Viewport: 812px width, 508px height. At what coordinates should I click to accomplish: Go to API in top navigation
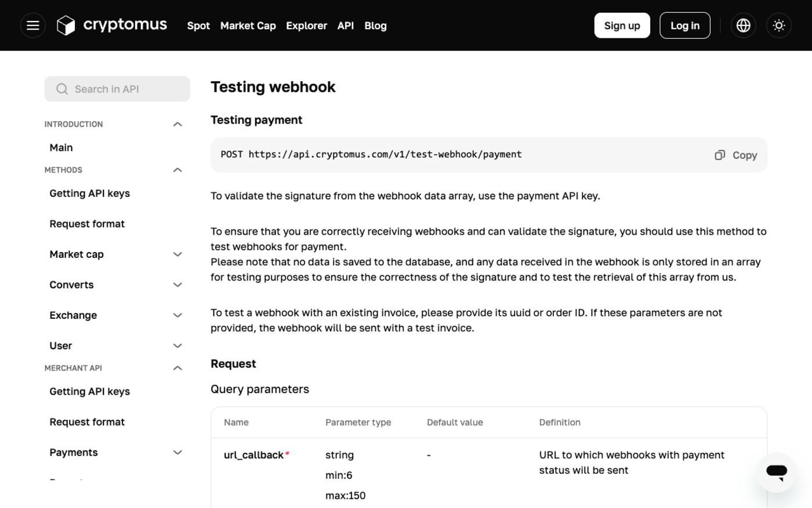(346, 26)
